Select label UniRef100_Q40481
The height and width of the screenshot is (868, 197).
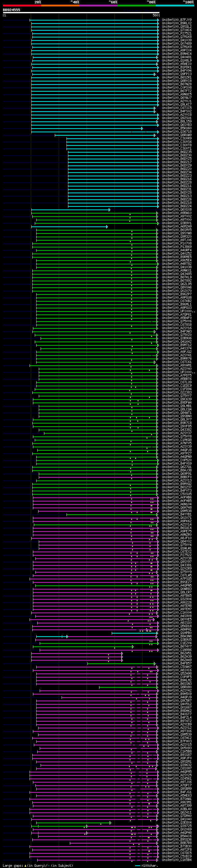click(177, 57)
